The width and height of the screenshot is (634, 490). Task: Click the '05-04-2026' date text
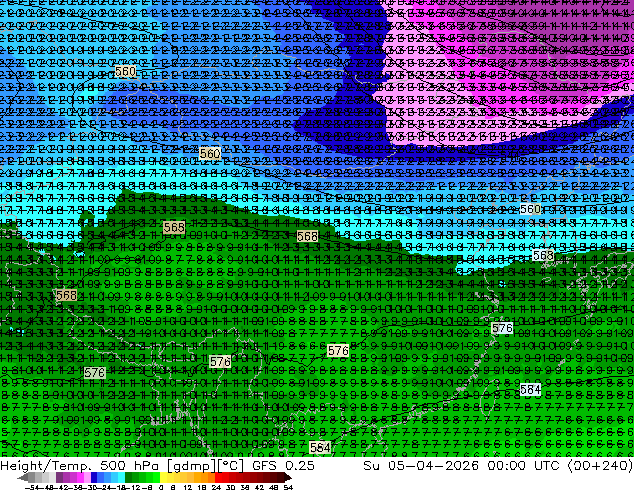434,465
